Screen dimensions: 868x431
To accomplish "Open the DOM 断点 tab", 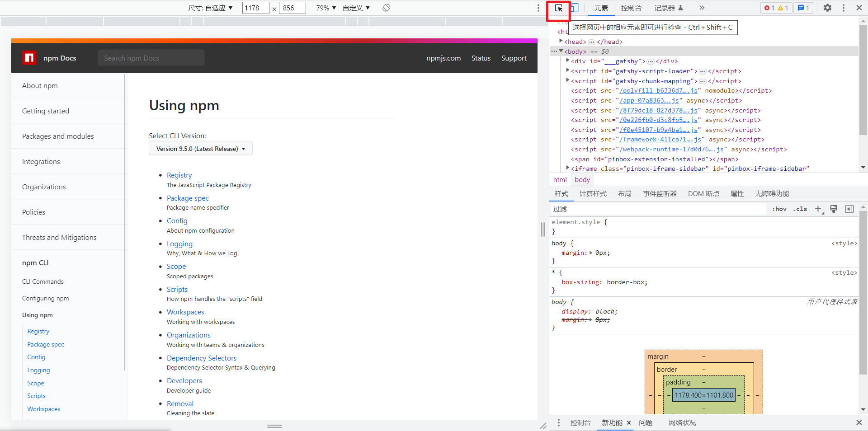I will point(703,193).
